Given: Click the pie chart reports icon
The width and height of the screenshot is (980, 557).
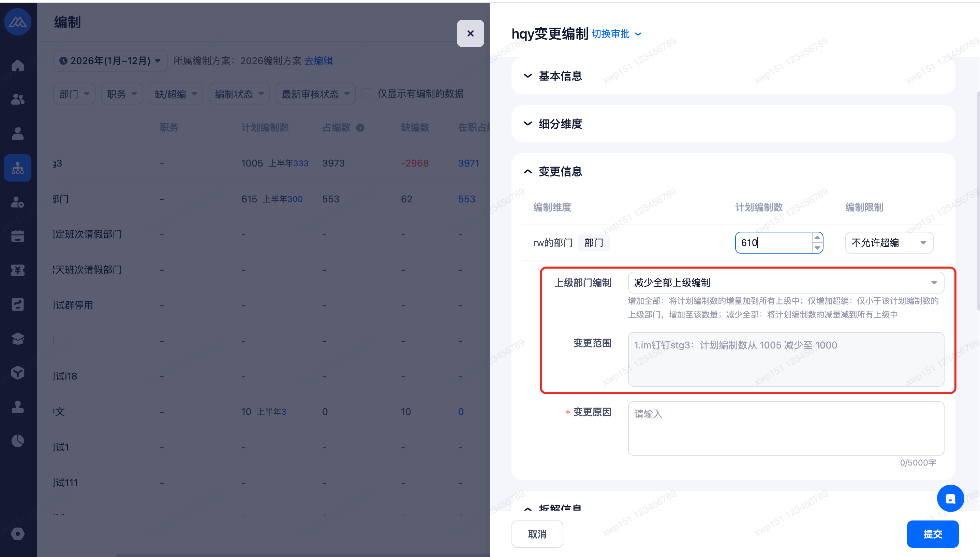Looking at the screenshot, I should (x=18, y=441).
